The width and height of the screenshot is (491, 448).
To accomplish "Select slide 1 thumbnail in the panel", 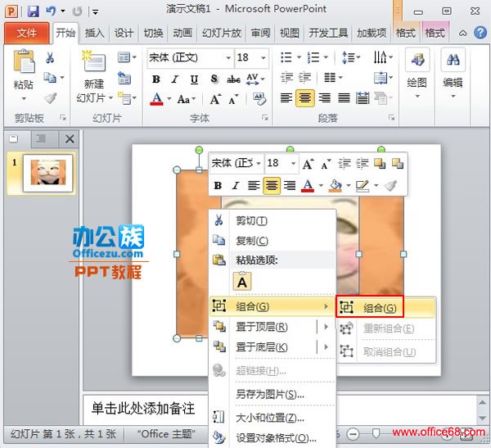I will (x=48, y=173).
